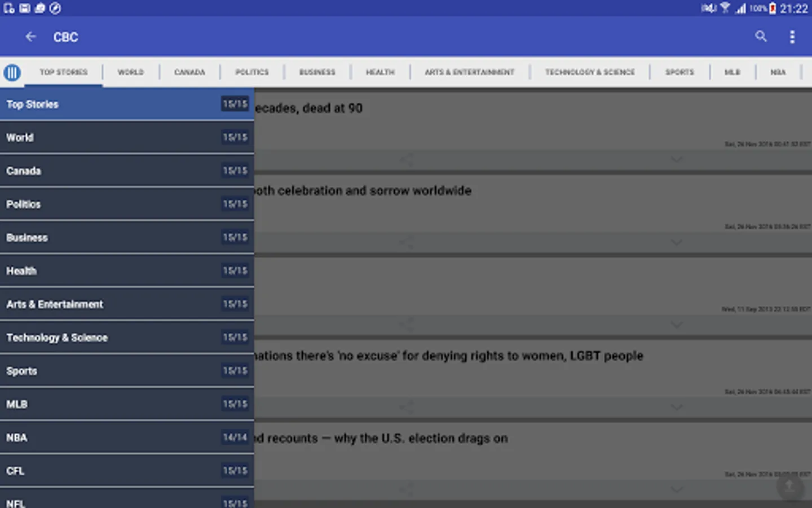Select NBA in the drawer list
Image resolution: width=812 pixels, height=508 pixels.
click(127, 437)
